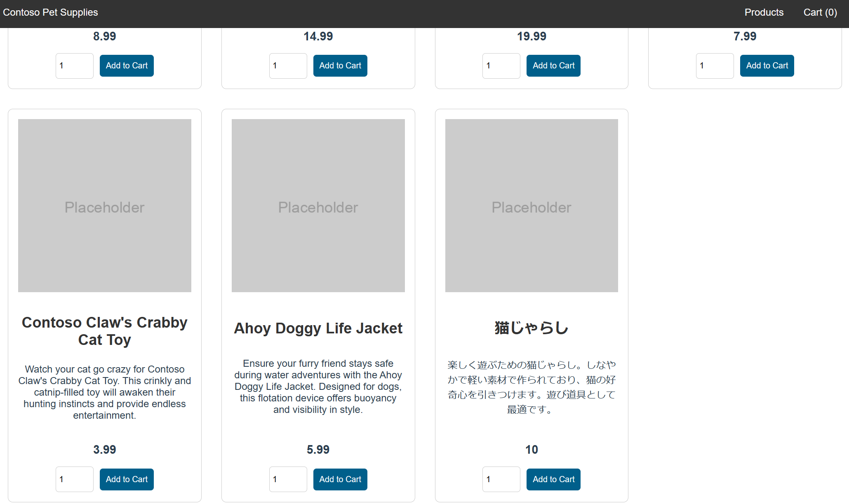Viewport: 849px width, 504px height.
Task: Click 猫じゃらし placeholder image
Action: click(x=532, y=206)
